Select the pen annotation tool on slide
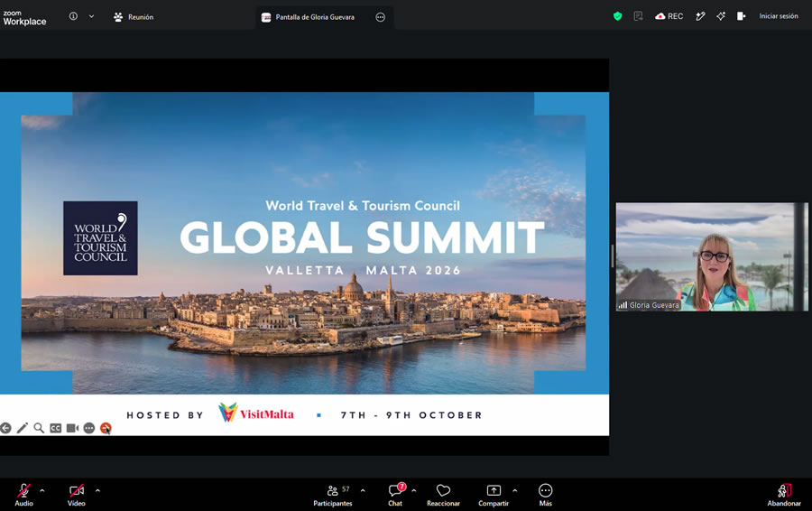The image size is (812, 511). pos(23,428)
